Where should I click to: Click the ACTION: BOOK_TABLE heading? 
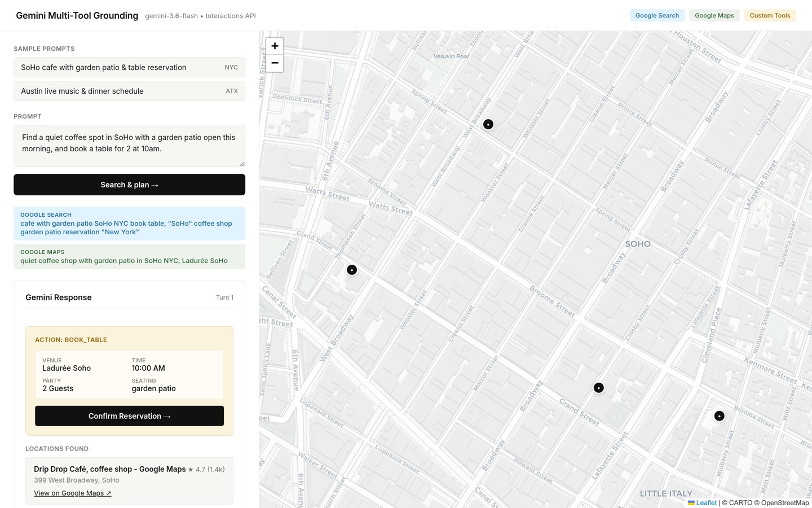(71, 340)
